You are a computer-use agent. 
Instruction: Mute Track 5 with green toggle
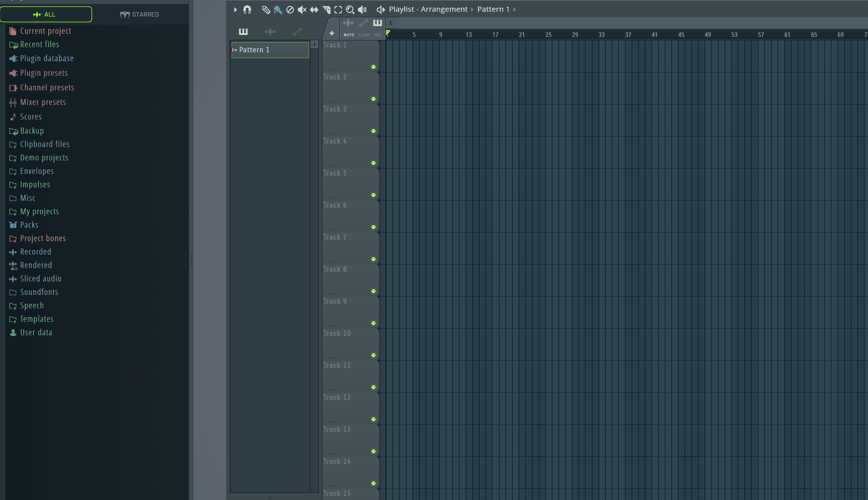coord(373,195)
